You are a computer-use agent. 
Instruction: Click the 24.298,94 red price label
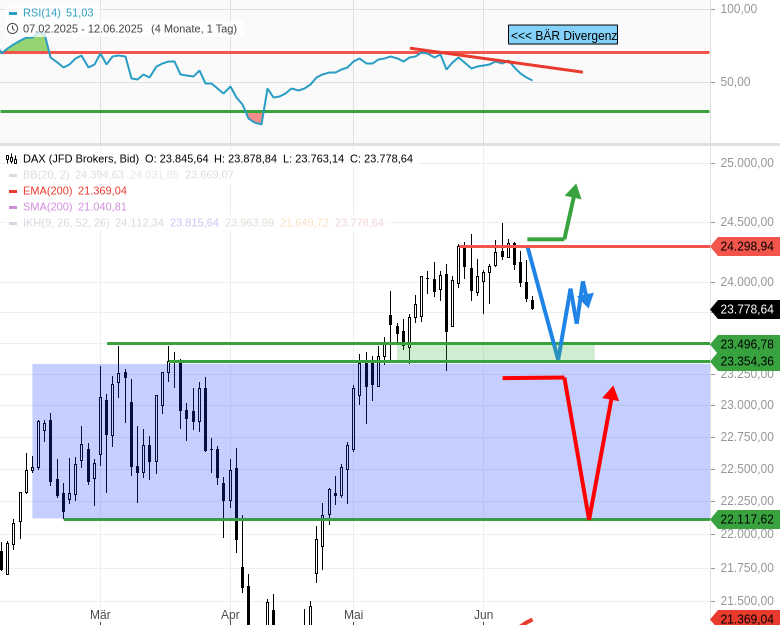[x=746, y=246]
